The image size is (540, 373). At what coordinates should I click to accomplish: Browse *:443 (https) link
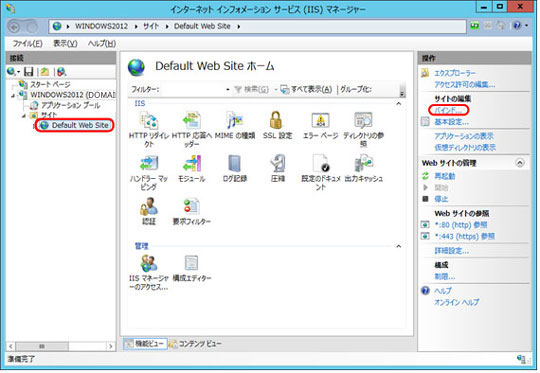click(465, 236)
